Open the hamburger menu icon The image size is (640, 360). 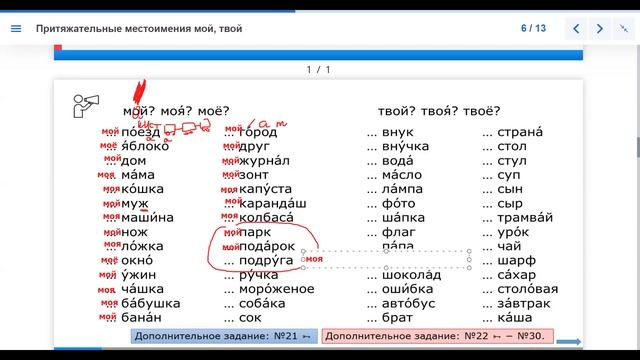16,29
